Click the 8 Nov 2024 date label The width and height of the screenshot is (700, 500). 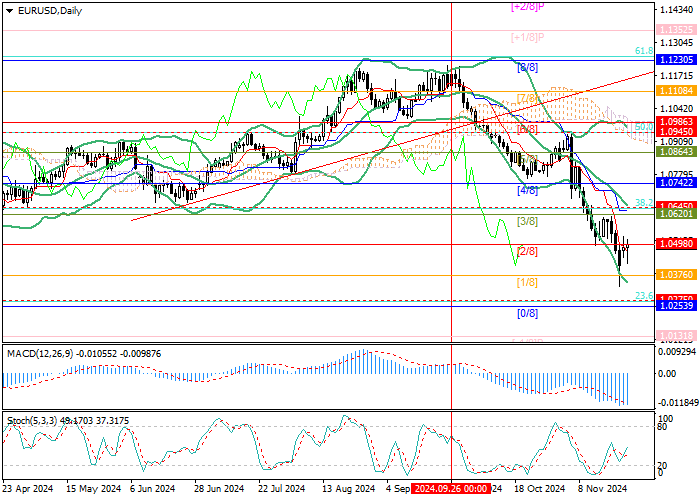click(603, 489)
